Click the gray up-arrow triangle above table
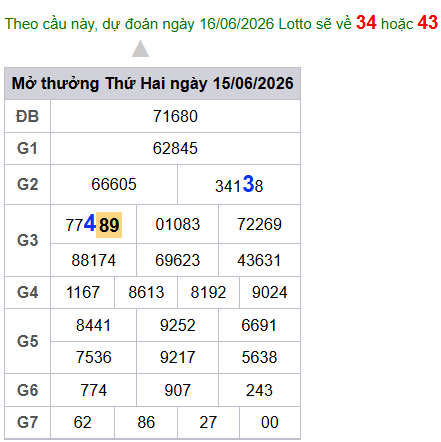Viewport: 441px width, 442px height. [x=140, y=49]
